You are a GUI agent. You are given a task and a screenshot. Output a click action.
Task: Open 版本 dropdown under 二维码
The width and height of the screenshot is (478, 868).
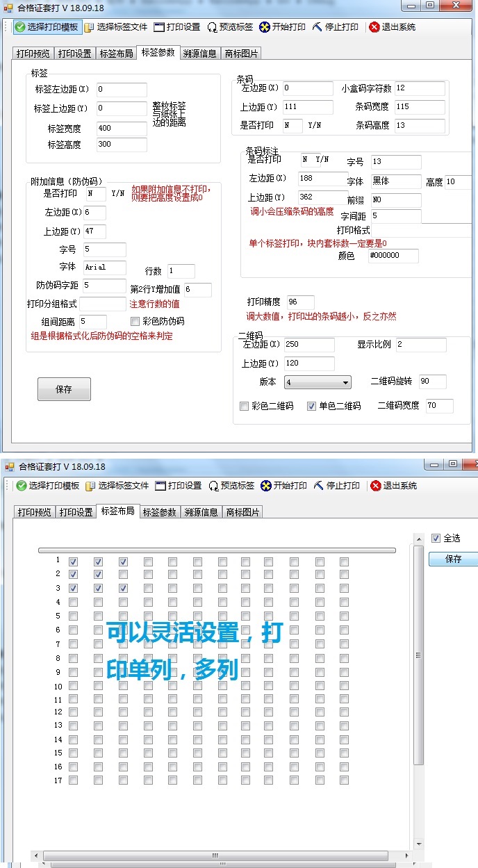click(318, 382)
